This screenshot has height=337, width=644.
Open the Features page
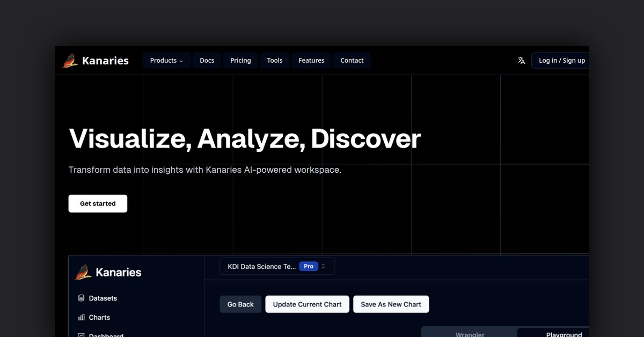point(311,60)
